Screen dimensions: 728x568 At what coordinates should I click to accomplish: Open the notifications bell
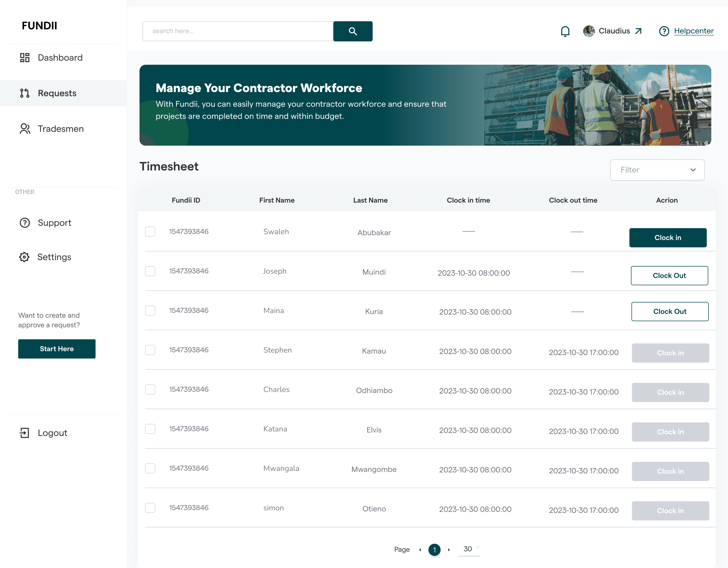coord(565,31)
